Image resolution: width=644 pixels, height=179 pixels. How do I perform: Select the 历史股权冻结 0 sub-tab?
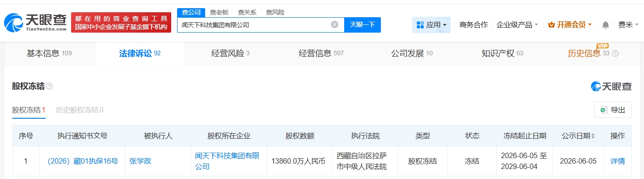point(79,110)
